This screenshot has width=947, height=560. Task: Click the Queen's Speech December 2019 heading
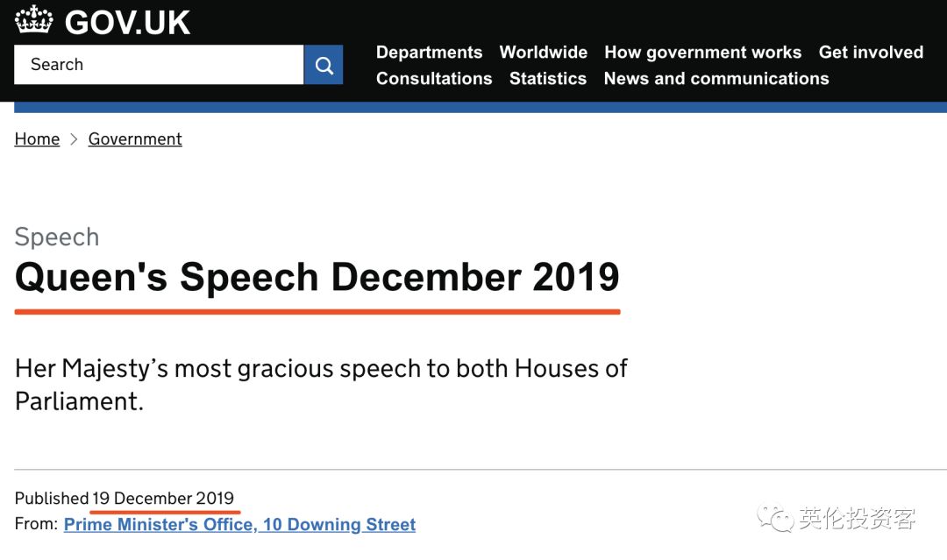[x=317, y=278]
